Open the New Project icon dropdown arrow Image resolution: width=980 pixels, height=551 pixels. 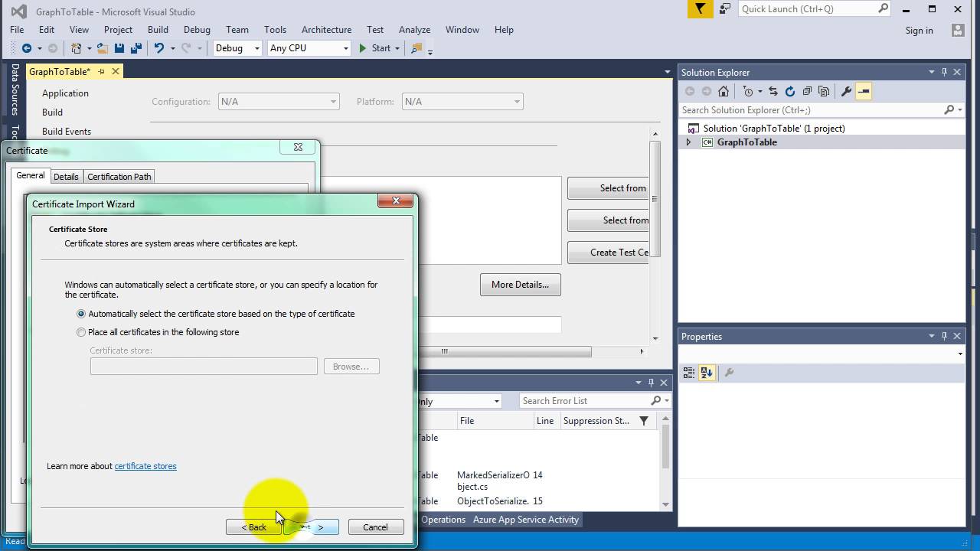point(89,48)
